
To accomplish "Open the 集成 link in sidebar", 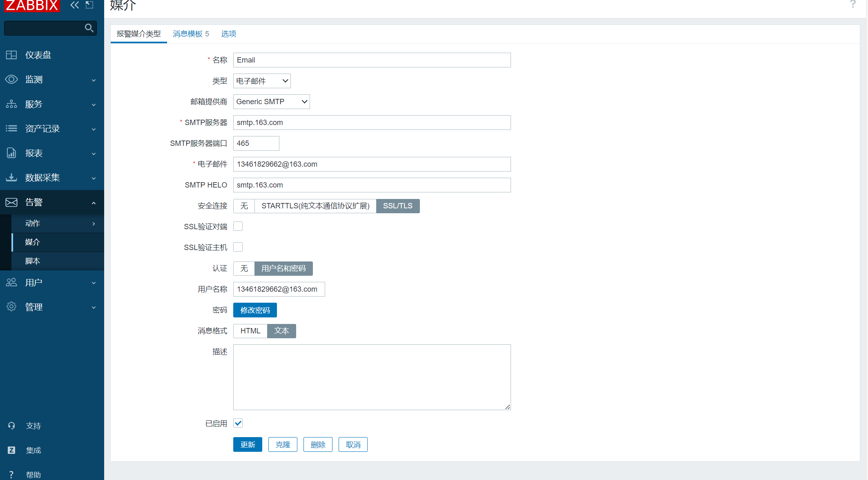I will click(33, 450).
